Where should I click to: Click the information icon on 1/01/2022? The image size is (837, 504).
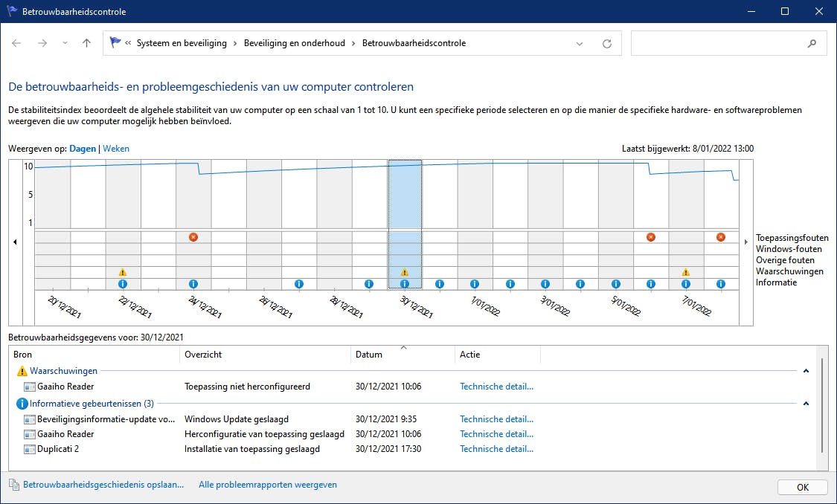pyautogui.click(x=475, y=284)
